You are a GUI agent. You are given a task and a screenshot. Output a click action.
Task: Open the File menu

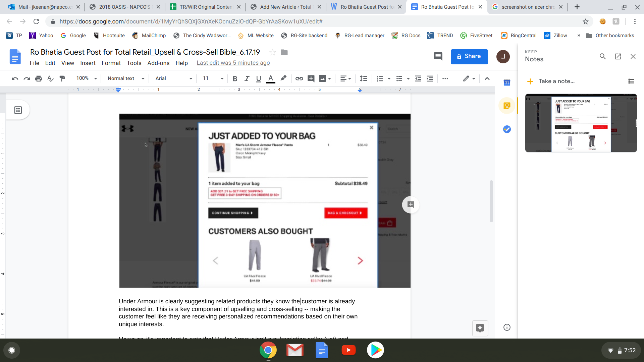point(35,63)
